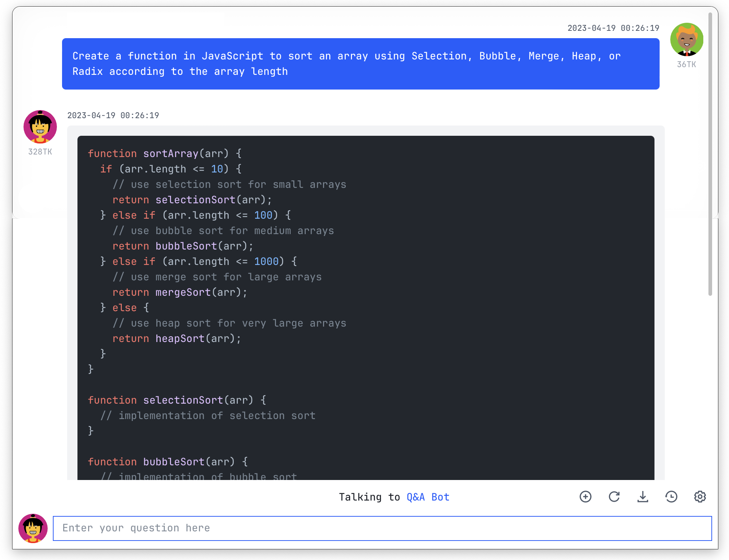Click the vertical scrollbar thumb
Screen dimensions: 729x560
point(710,154)
